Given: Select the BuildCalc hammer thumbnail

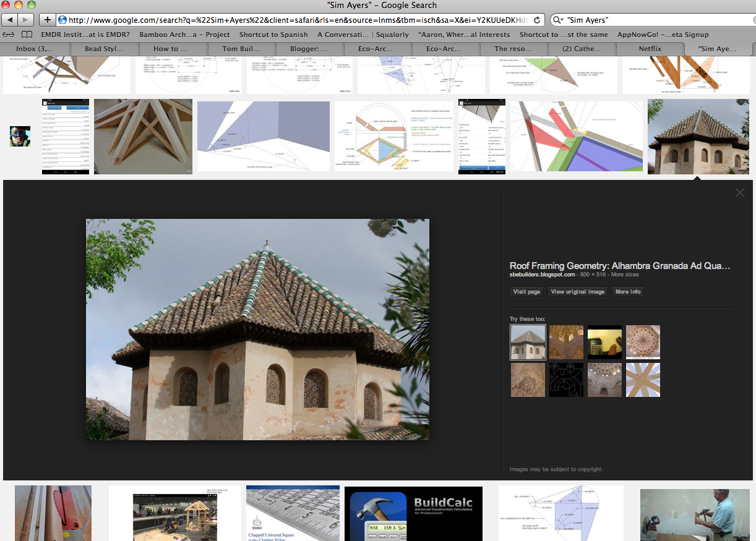Looking at the screenshot, I should tap(413, 514).
